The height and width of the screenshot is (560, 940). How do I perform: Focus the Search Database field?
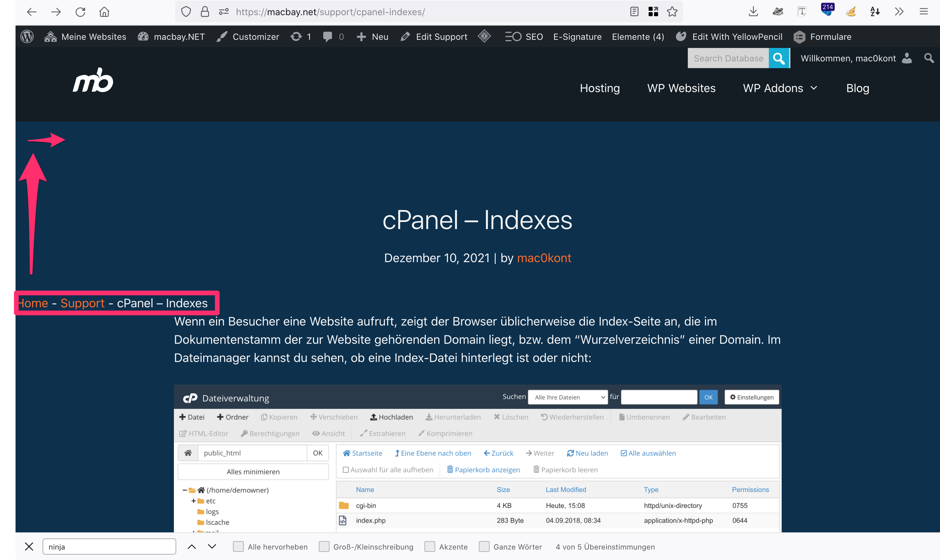(728, 58)
